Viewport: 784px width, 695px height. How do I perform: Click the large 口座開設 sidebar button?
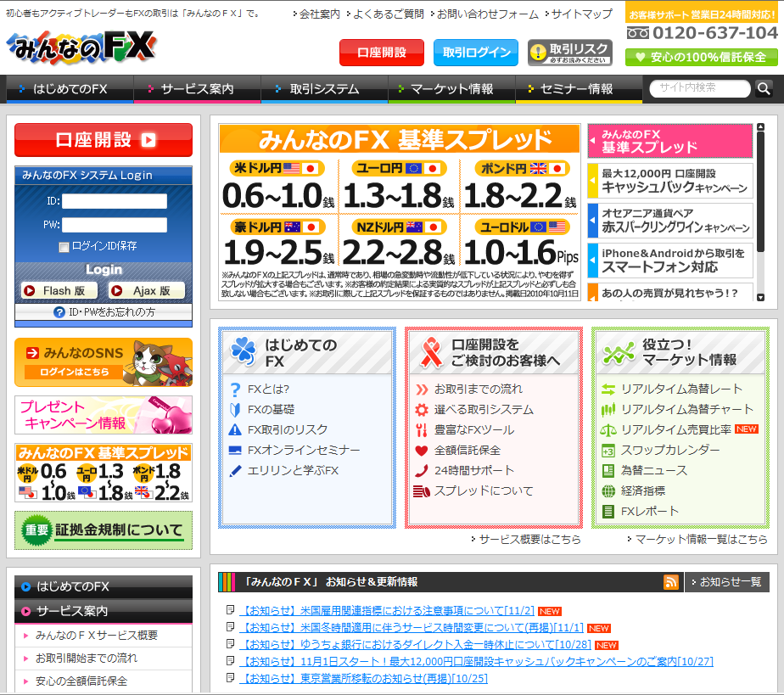[104, 140]
